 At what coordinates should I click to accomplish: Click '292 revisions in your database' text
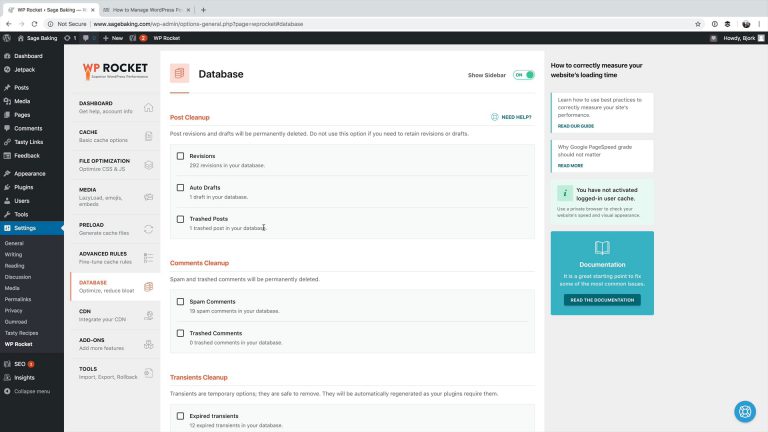227,166
